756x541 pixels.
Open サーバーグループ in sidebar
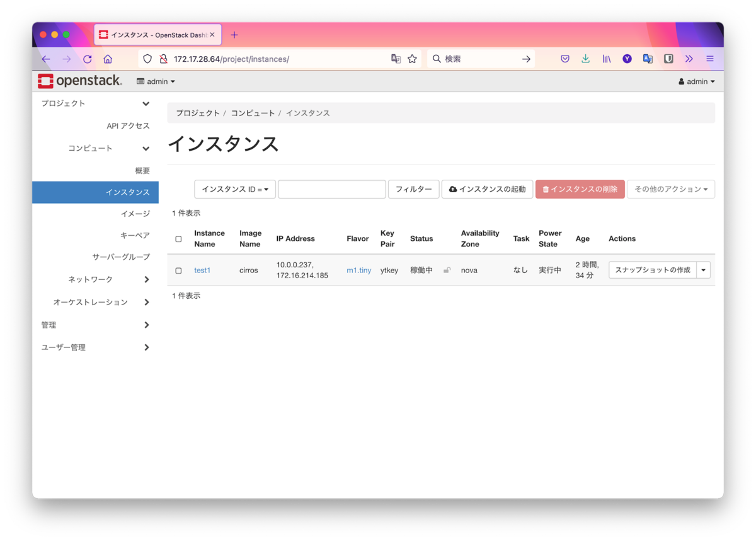tap(121, 257)
